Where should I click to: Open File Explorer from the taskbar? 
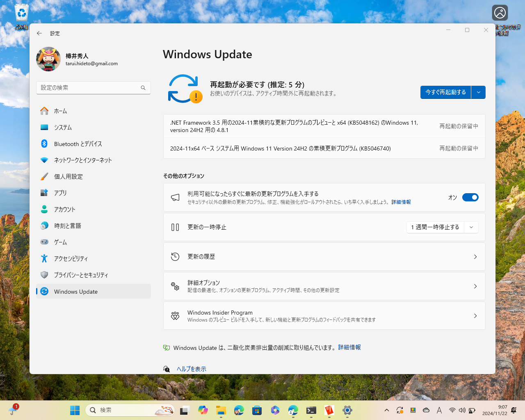pyautogui.click(x=221, y=410)
